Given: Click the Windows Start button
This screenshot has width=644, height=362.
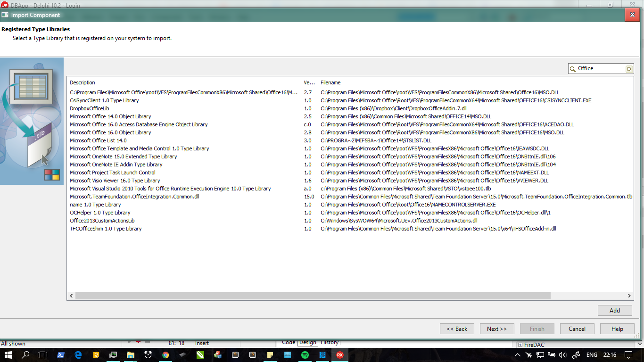Looking at the screenshot, I should tap(8, 355).
